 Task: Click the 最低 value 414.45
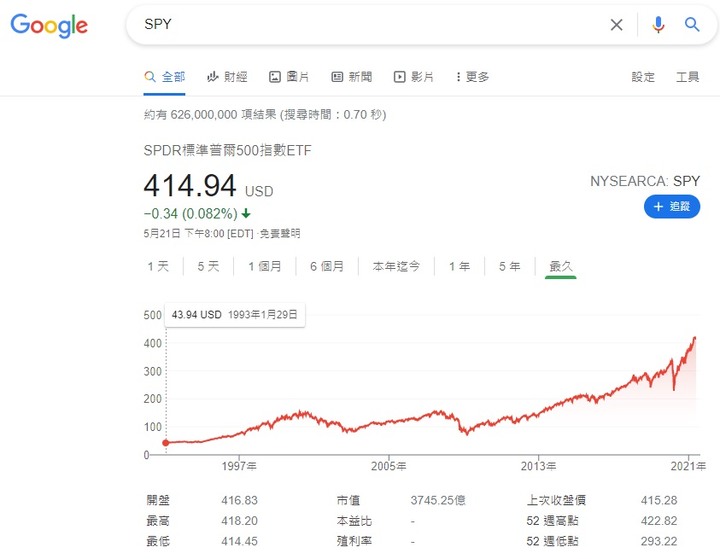tap(239, 541)
